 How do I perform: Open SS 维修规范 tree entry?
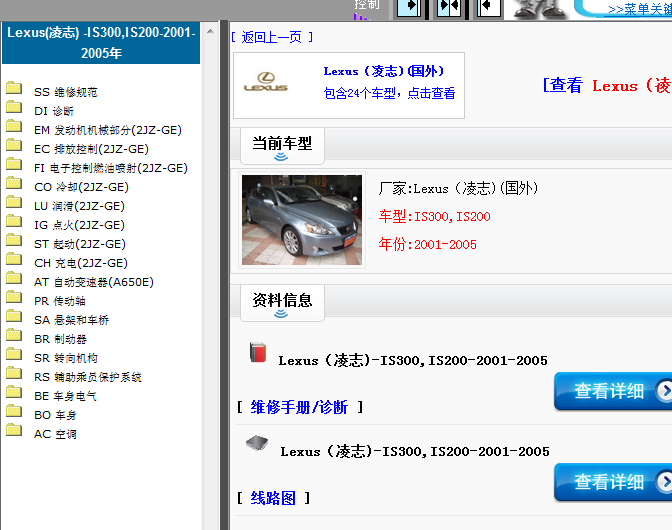[x=66, y=92]
